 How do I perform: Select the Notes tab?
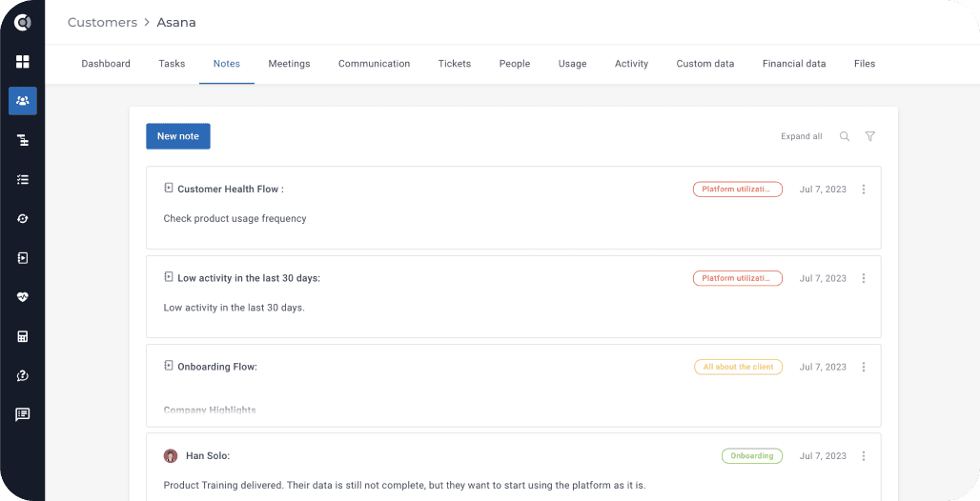coord(227,64)
